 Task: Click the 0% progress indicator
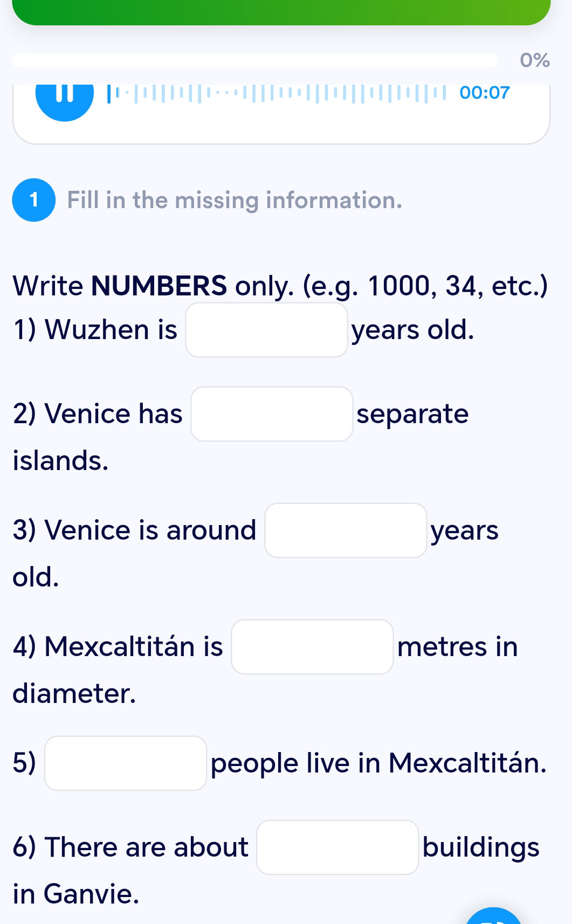click(x=535, y=60)
